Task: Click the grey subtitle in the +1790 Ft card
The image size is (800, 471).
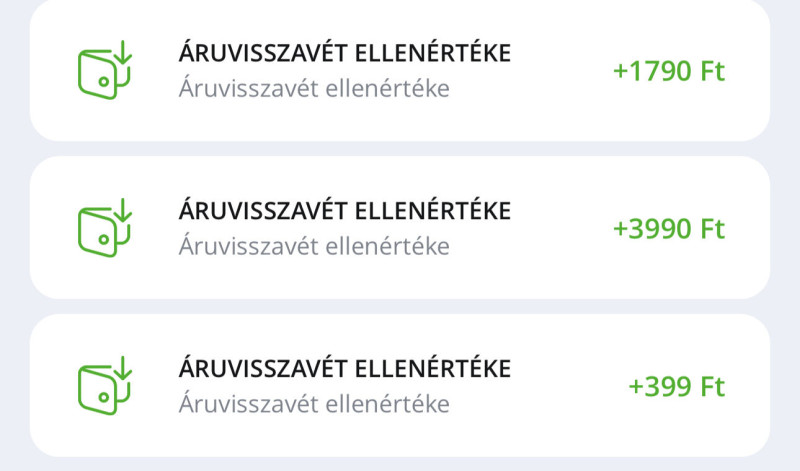Action: (x=314, y=88)
